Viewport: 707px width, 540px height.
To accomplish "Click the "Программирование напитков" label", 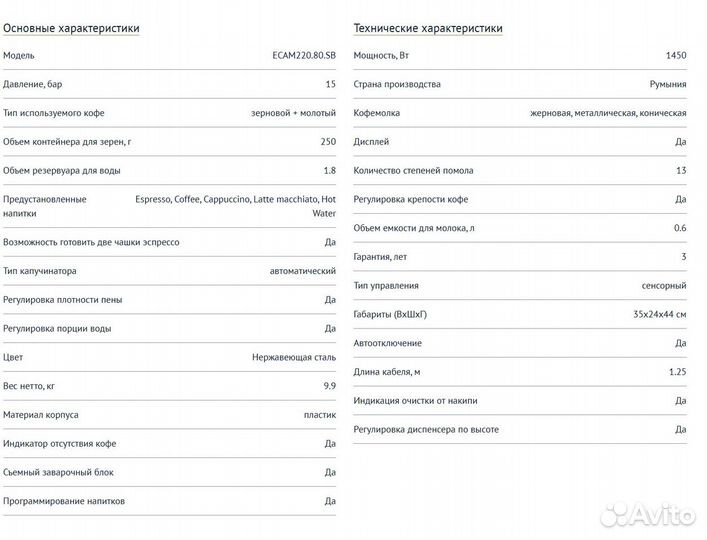I will click(64, 501).
